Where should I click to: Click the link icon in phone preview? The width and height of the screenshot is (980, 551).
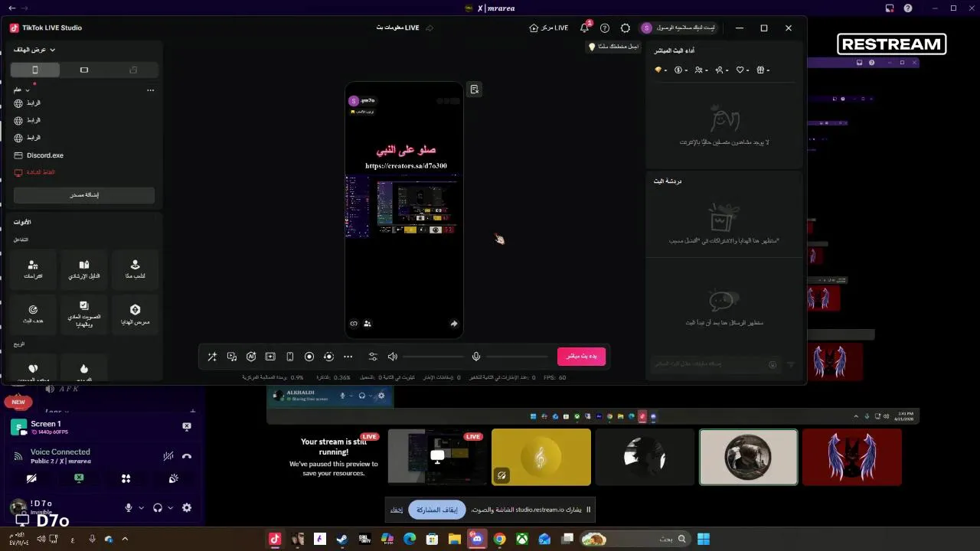[354, 324]
